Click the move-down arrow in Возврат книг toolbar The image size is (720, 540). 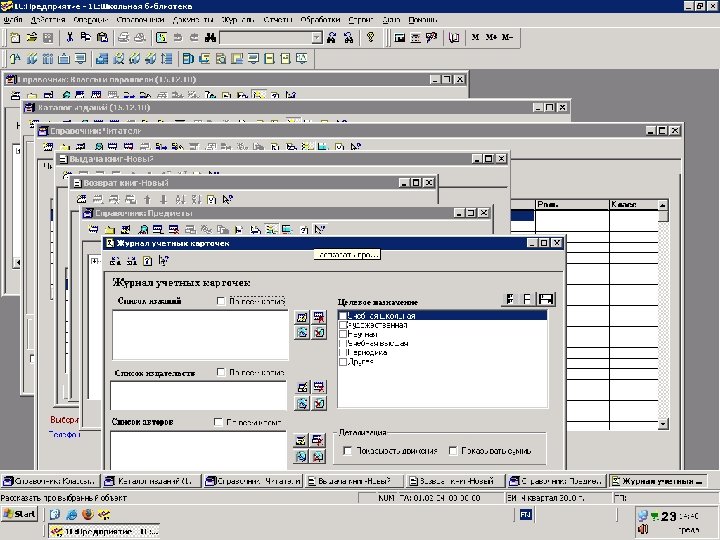tap(163, 199)
